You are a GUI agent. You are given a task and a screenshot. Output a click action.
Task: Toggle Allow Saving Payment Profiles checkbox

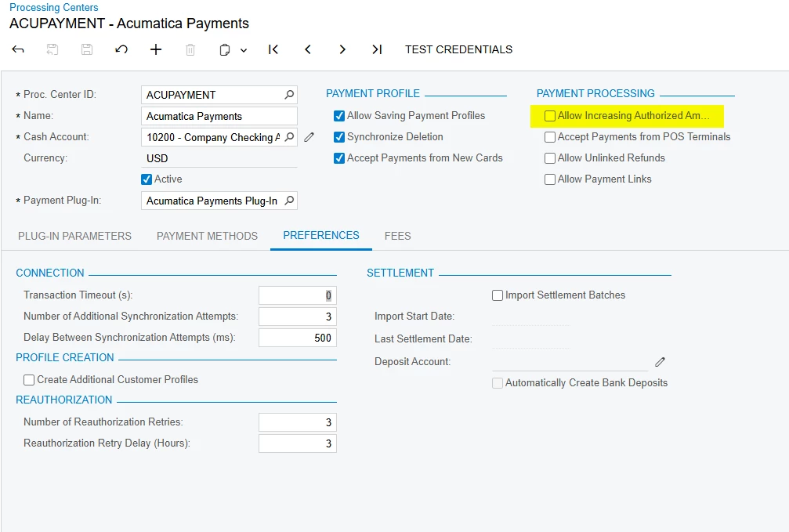(339, 116)
